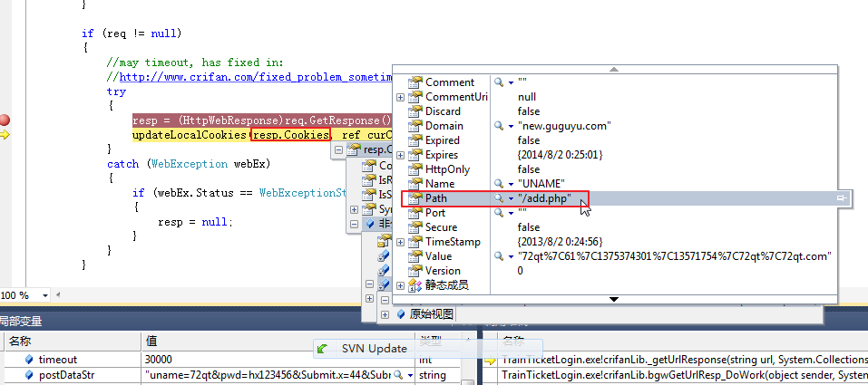868x385 pixels.
Task: Click the yellow current-statement arrow in margin
Action: click(5, 134)
